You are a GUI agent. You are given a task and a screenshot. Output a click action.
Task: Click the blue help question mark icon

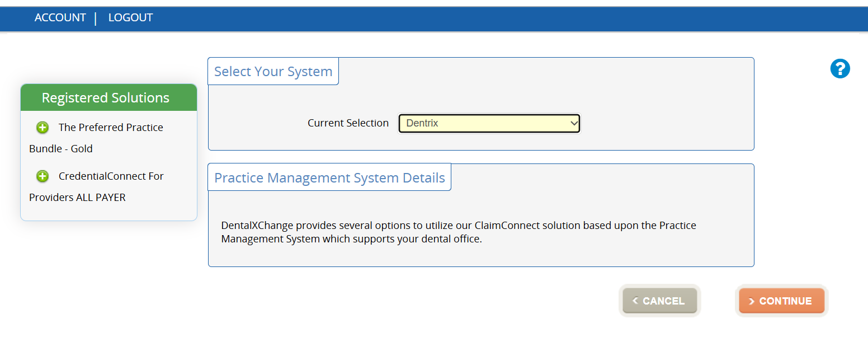[840, 69]
